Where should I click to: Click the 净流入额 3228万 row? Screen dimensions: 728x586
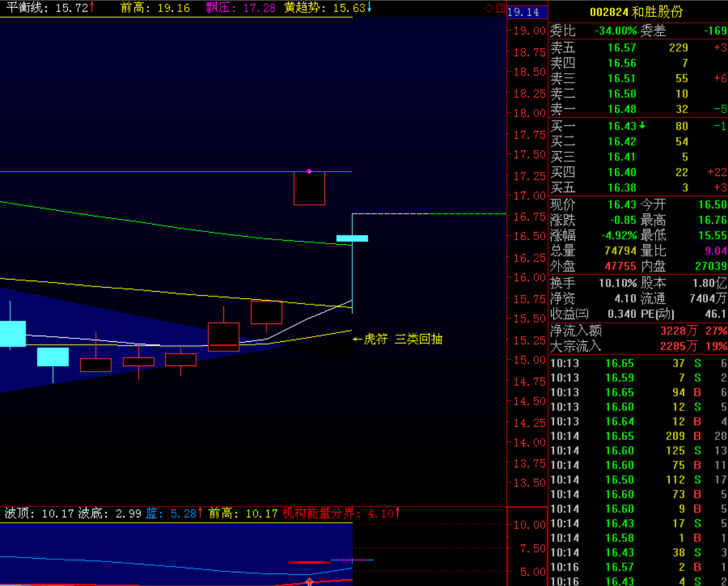tap(638, 331)
